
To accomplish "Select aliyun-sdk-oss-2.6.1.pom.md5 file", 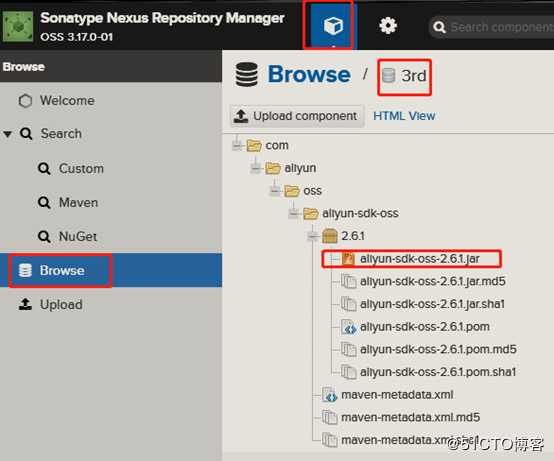I will coord(438,349).
